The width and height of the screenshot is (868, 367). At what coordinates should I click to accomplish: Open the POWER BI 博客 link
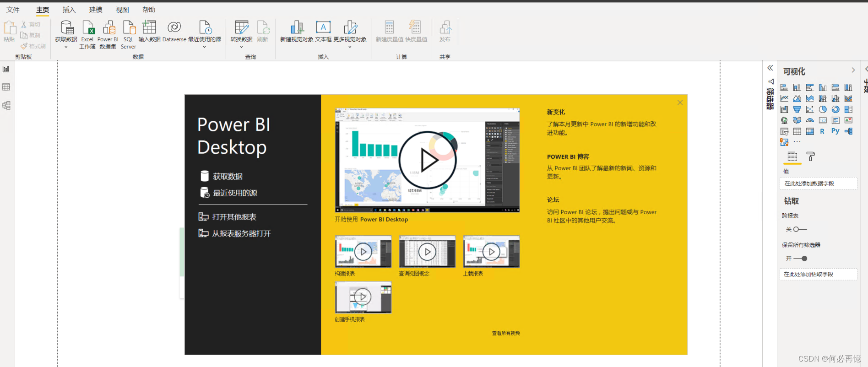[568, 157]
